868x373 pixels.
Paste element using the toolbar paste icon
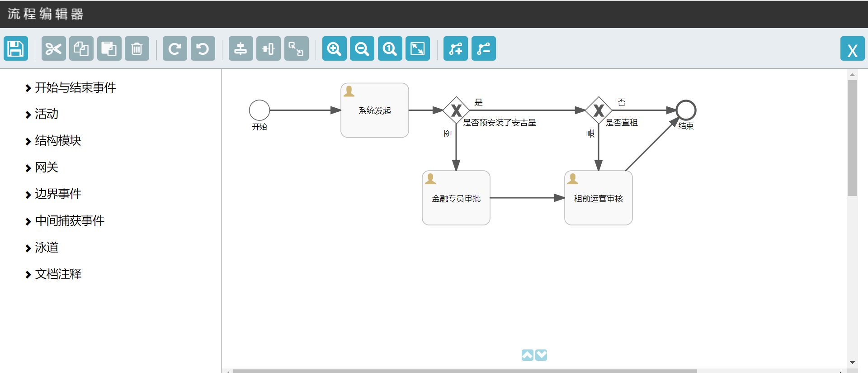click(109, 48)
